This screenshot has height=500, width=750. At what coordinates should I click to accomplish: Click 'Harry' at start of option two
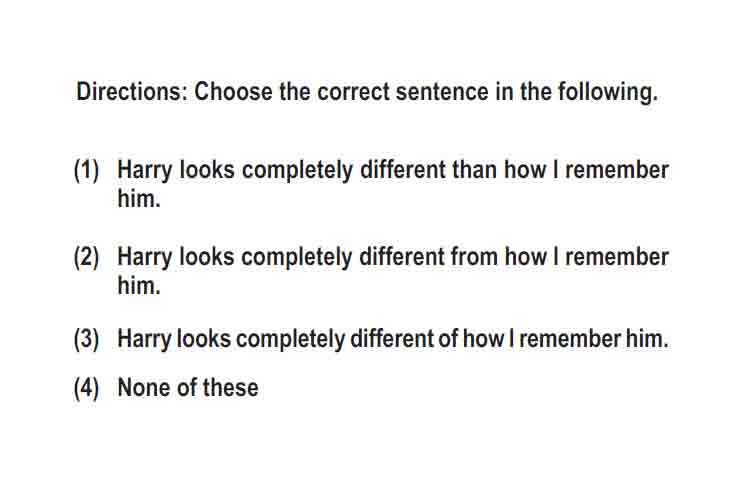pos(145,258)
